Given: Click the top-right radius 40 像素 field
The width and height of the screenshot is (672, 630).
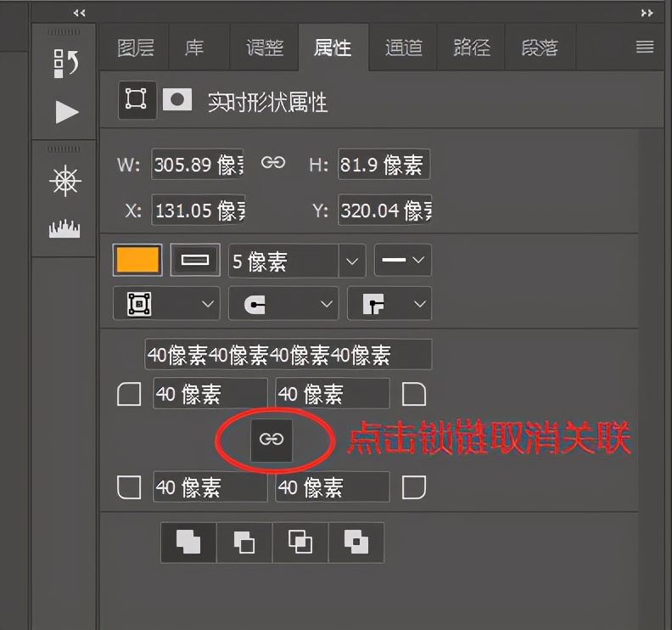Looking at the screenshot, I should click(x=333, y=394).
